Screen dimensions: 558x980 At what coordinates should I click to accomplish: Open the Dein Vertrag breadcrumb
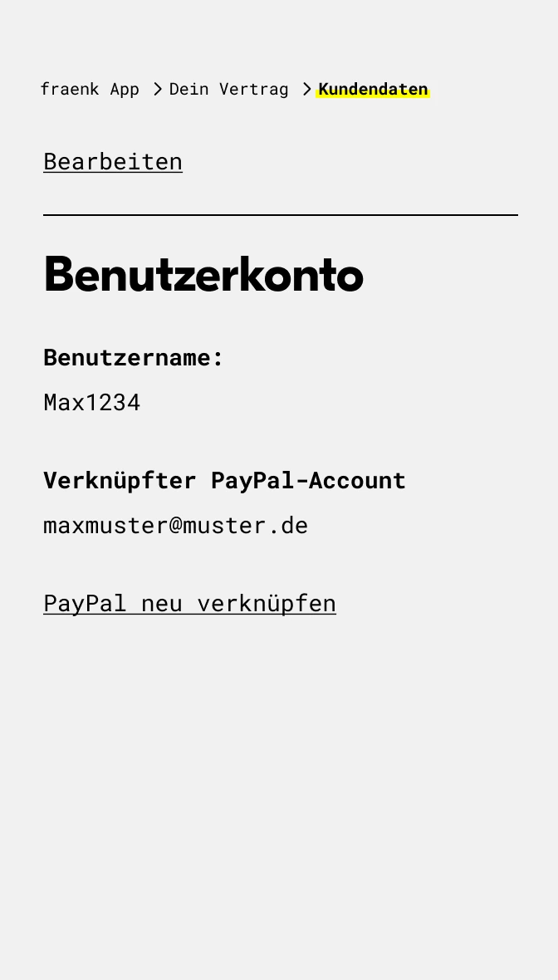coord(228,90)
